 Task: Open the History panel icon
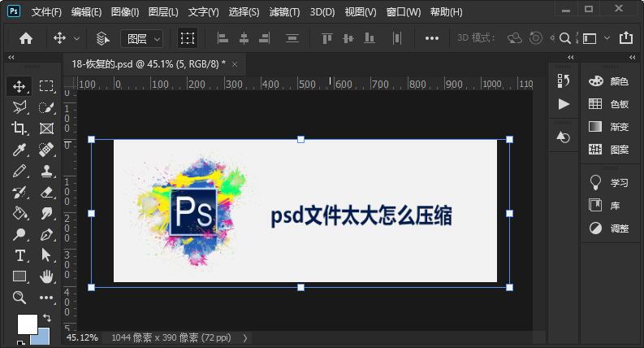tap(563, 81)
